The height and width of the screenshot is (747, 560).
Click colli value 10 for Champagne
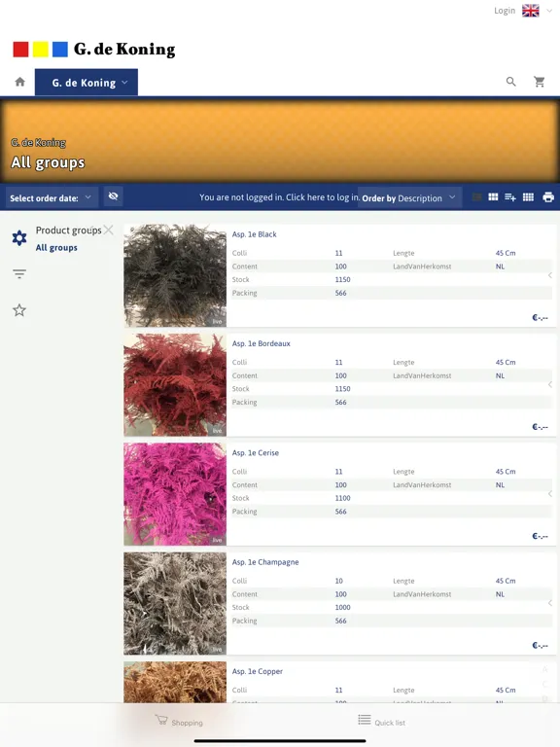338,581
